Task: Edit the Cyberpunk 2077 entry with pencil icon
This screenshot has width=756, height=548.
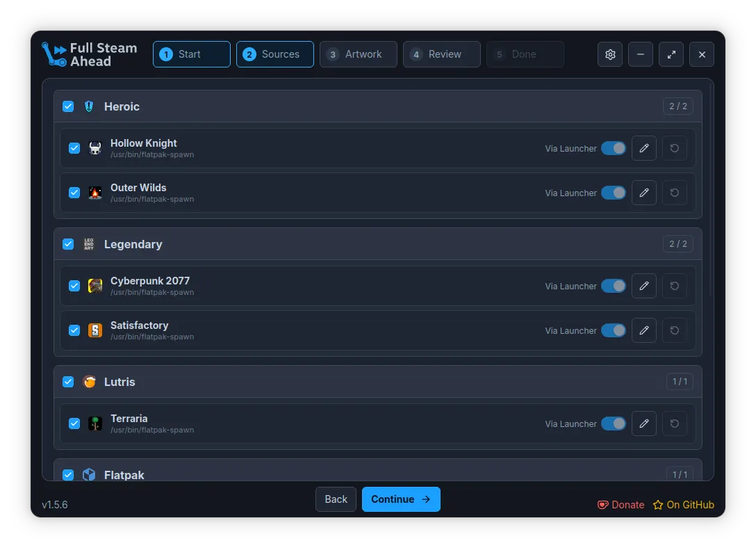Action: click(x=644, y=286)
